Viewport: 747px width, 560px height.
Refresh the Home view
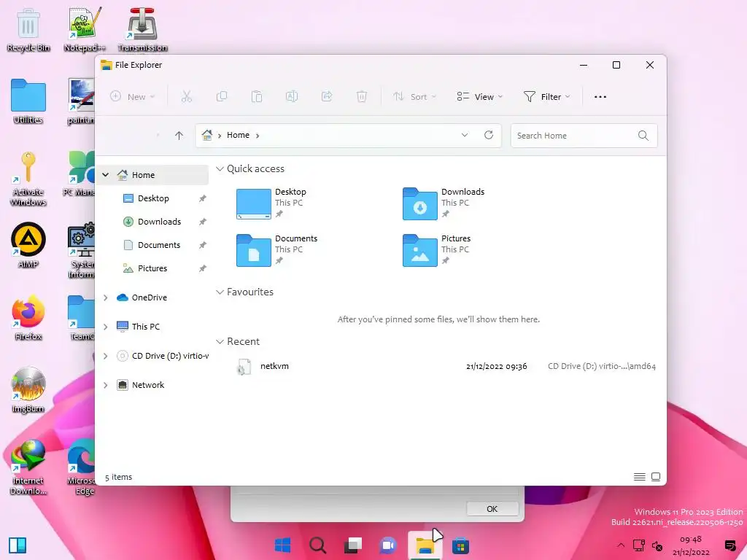tap(489, 135)
